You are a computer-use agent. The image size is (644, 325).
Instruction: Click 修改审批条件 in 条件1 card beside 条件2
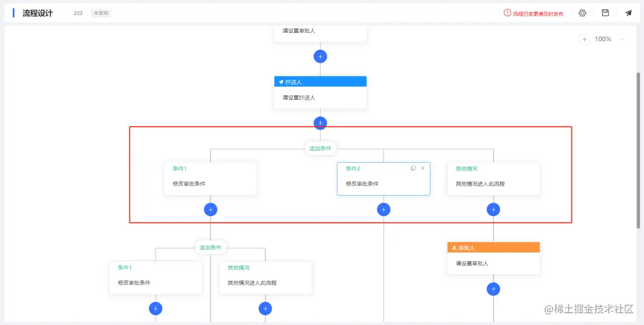point(190,183)
